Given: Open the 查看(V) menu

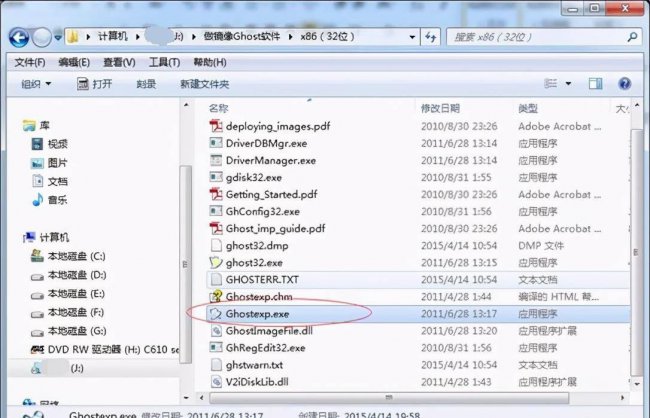Looking at the screenshot, I should coord(119,63).
